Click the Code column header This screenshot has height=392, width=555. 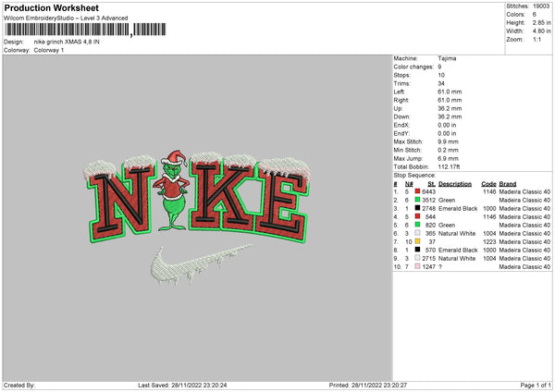pyautogui.click(x=488, y=184)
